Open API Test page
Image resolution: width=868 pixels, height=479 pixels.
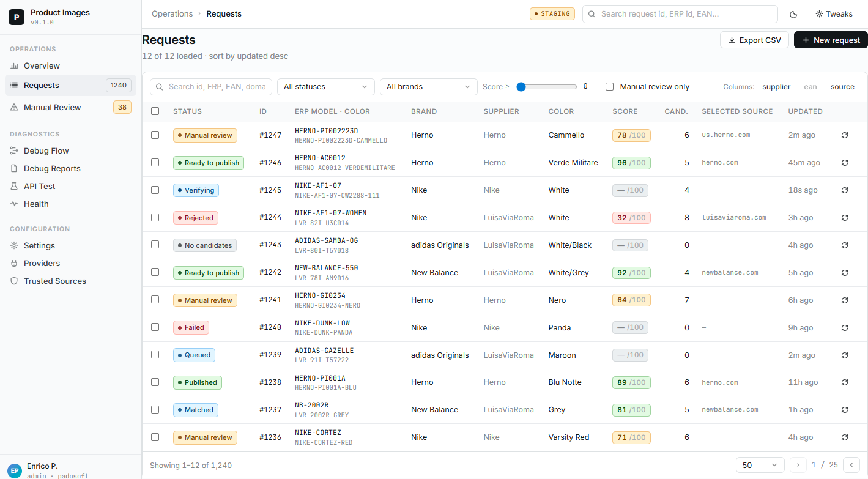tap(70, 186)
